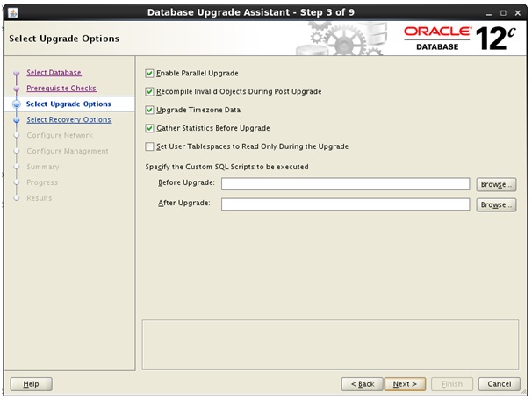Open Help for the upgrade assistant
Viewport: 532px width, 400px height.
pos(31,384)
